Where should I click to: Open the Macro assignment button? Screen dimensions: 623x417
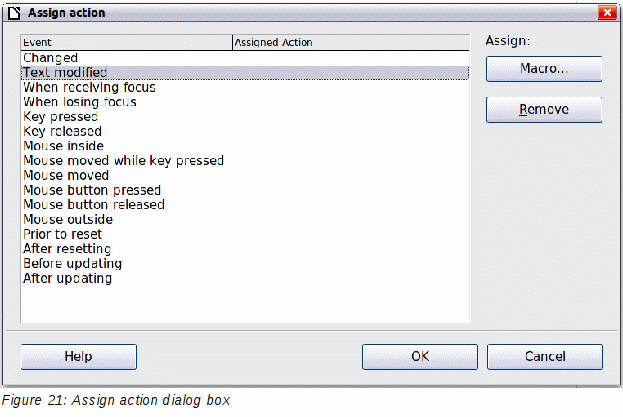(544, 69)
